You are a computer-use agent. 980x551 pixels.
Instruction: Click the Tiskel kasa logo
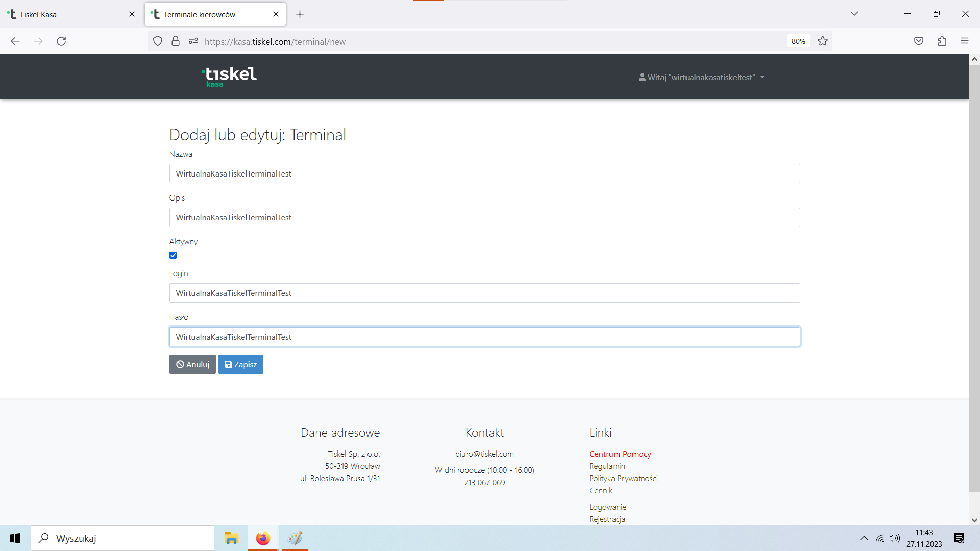tap(229, 77)
